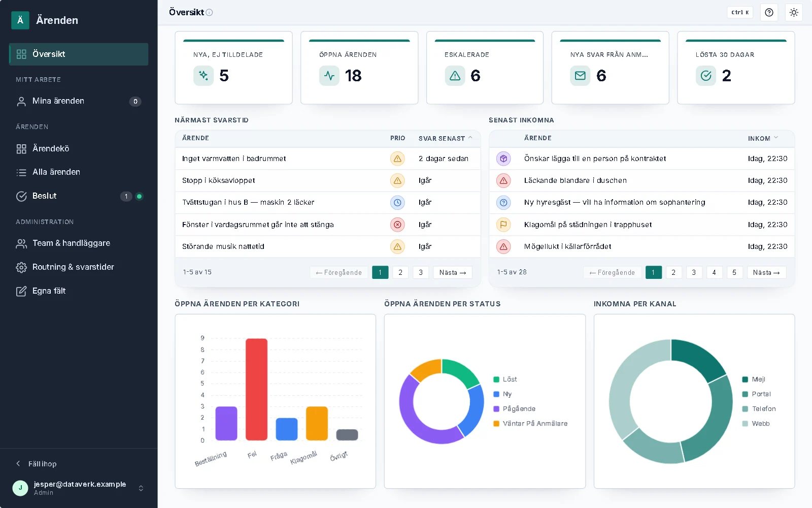This screenshot has height=508, width=812.
Task: Expand the jesper@dataverk.example user menu
Action: pyautogui.click(x=79, y=488)
